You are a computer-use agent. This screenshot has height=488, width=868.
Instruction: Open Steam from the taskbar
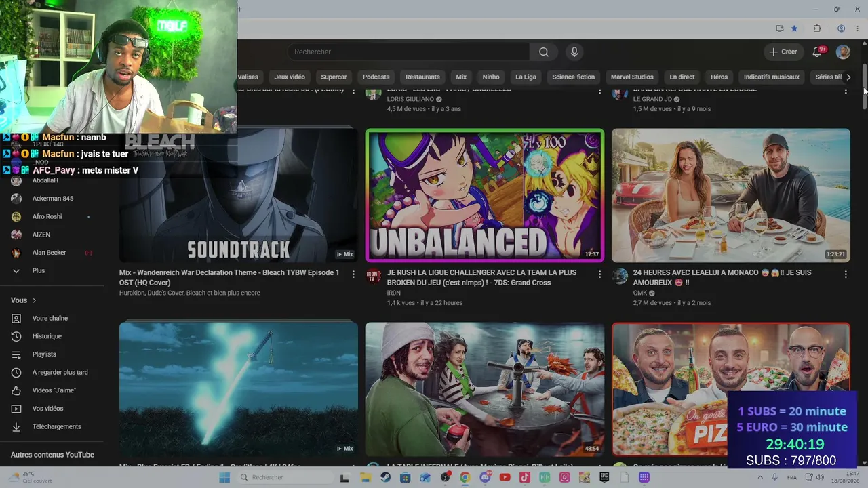(385, 477)
